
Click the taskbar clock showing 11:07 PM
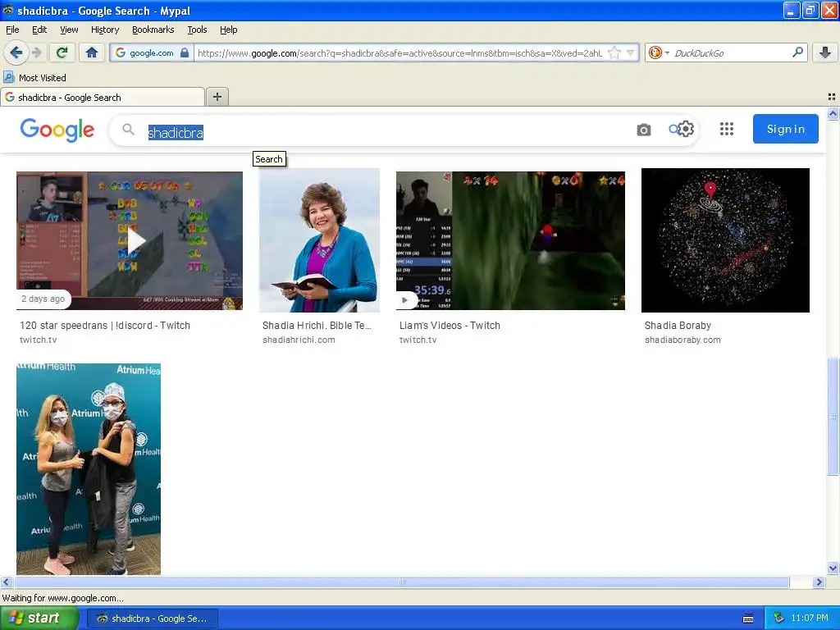[810, 619]
